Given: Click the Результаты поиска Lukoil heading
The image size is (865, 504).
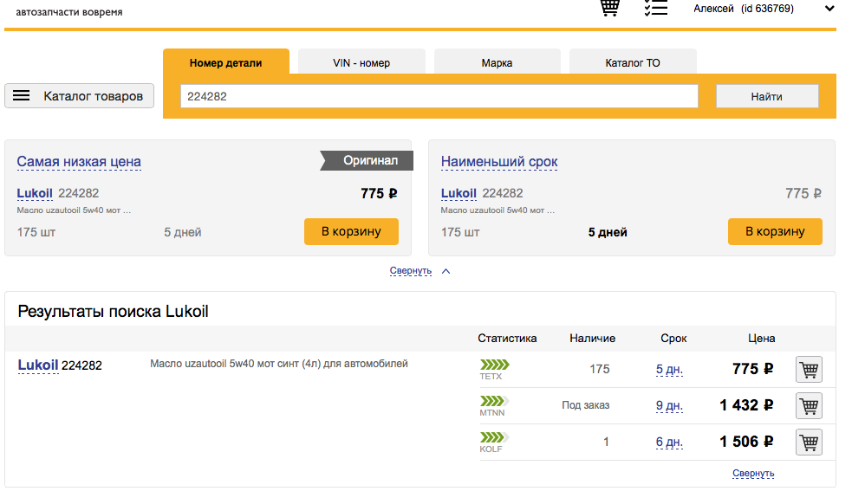Looking at the screenshot, I should coord(113,312).
